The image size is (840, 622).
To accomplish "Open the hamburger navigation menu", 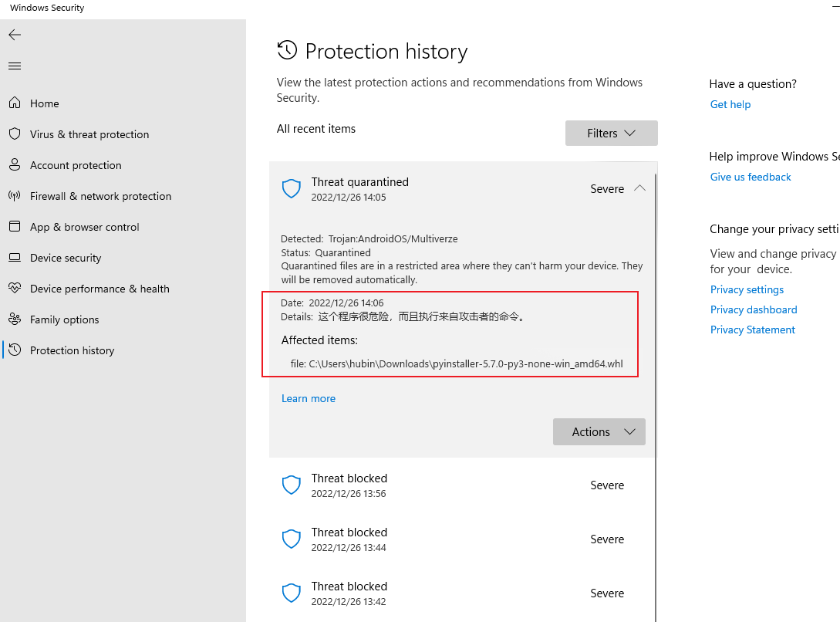I will pos(15,66).
